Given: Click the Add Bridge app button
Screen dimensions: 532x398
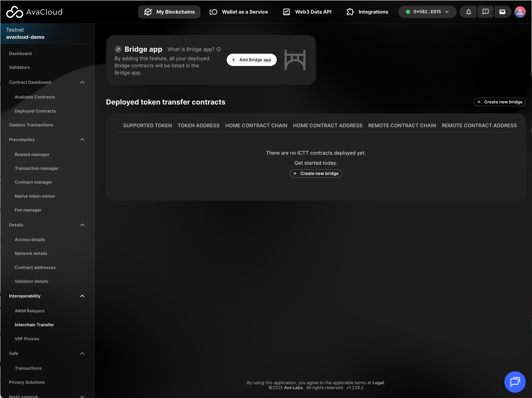Looking at the screenshot, I should pos(251,59).
